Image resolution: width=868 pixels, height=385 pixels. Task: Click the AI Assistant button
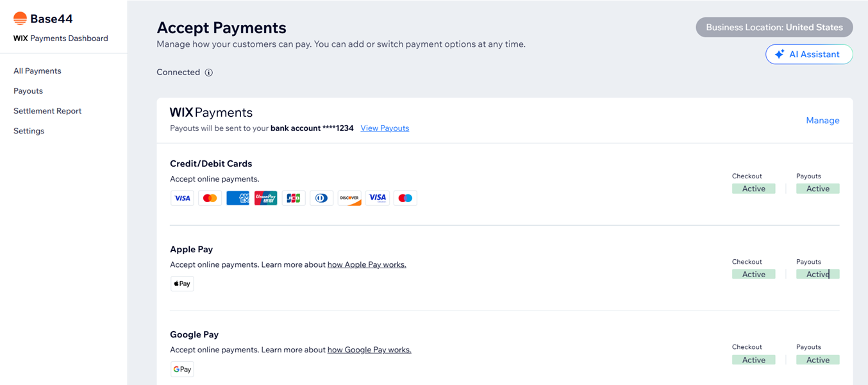coord(809,54)
